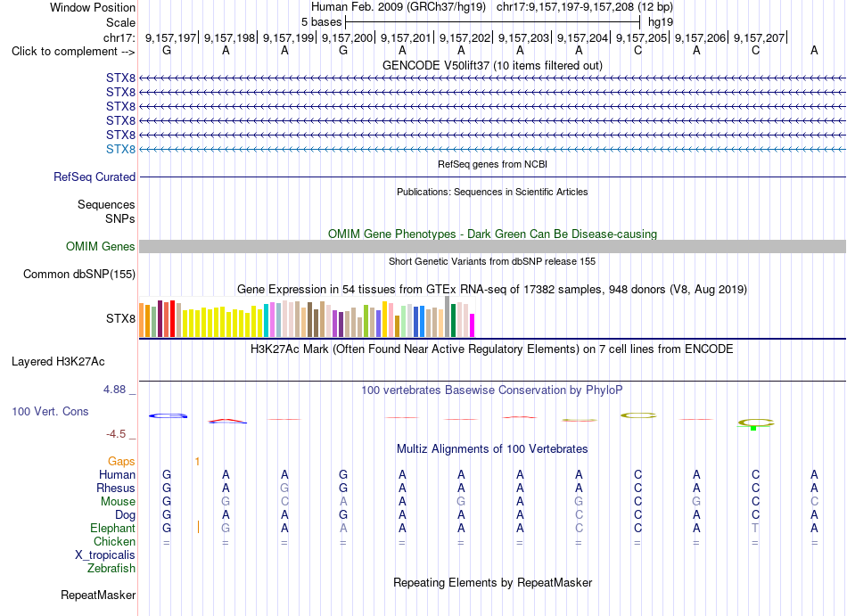
Task: Select the 'Scale' label on the left
Action: coord(120,22)
